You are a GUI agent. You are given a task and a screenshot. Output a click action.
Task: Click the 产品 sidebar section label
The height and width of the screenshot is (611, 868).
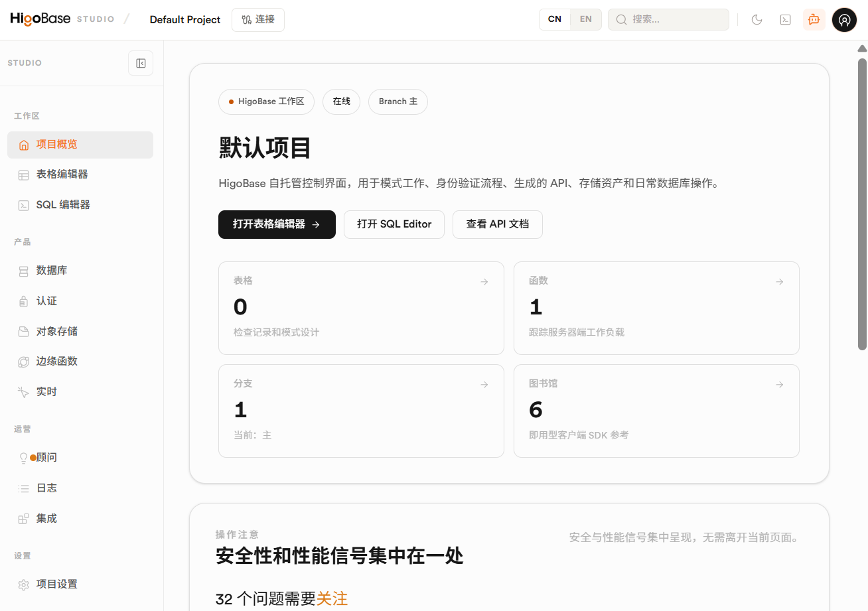(x=23, y=242)
